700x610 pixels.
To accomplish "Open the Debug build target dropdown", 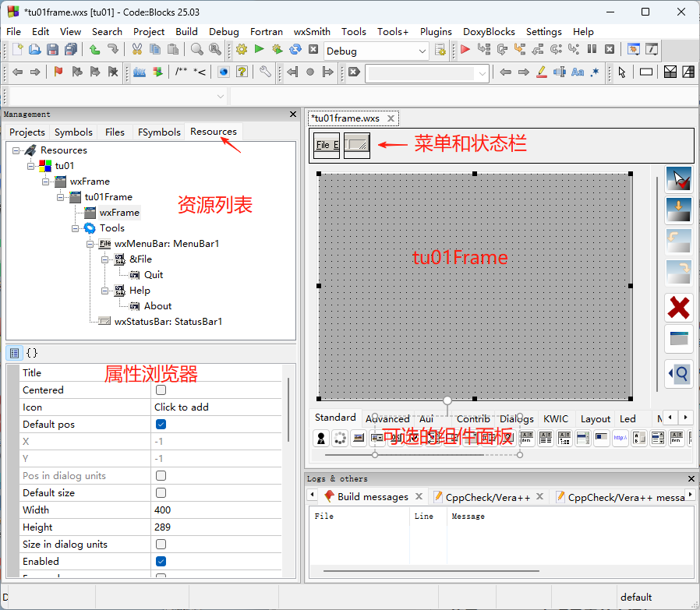I will [376, 51].
